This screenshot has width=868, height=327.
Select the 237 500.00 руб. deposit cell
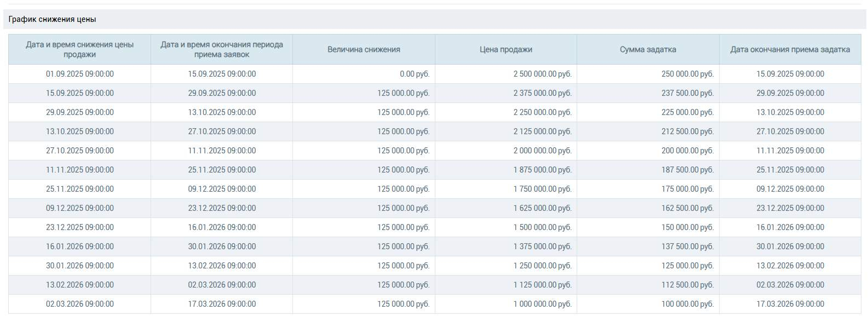pos(687,93)
